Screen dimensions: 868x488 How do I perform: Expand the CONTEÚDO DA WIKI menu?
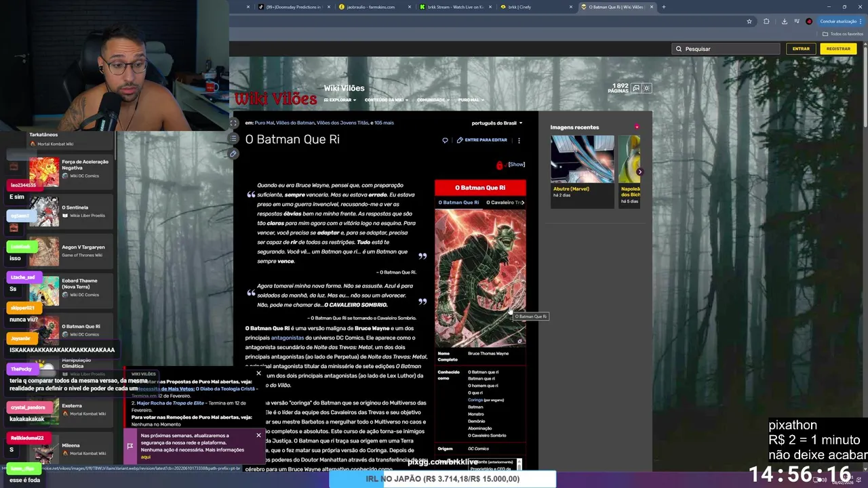[x=386, y=100]
